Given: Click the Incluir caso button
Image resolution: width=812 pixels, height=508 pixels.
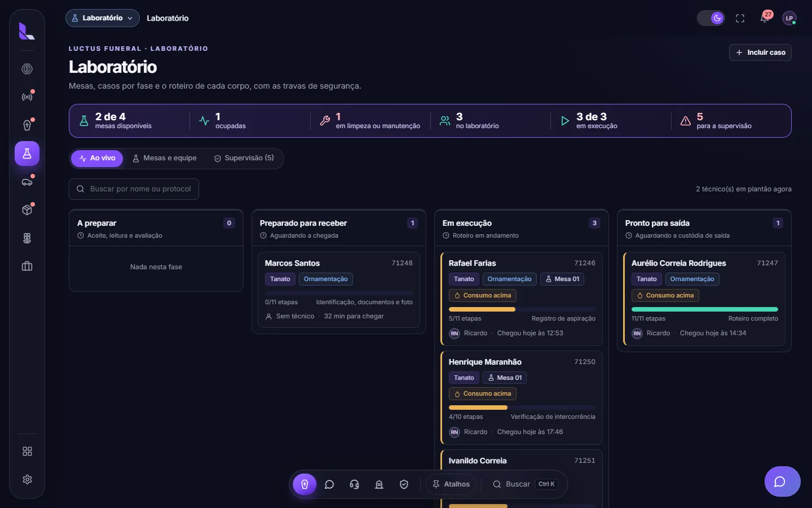Looking at the screenshot, I should tap(760, 52).
